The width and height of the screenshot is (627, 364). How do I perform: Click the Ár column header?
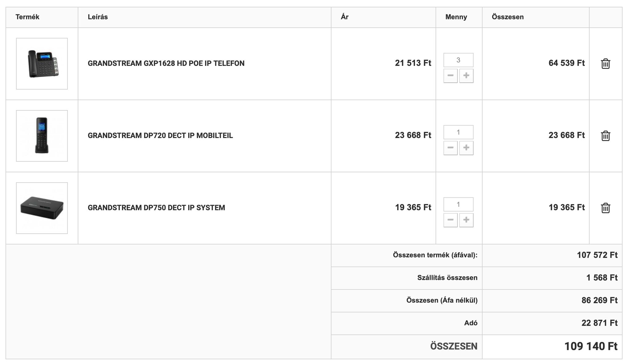(344, 17)
